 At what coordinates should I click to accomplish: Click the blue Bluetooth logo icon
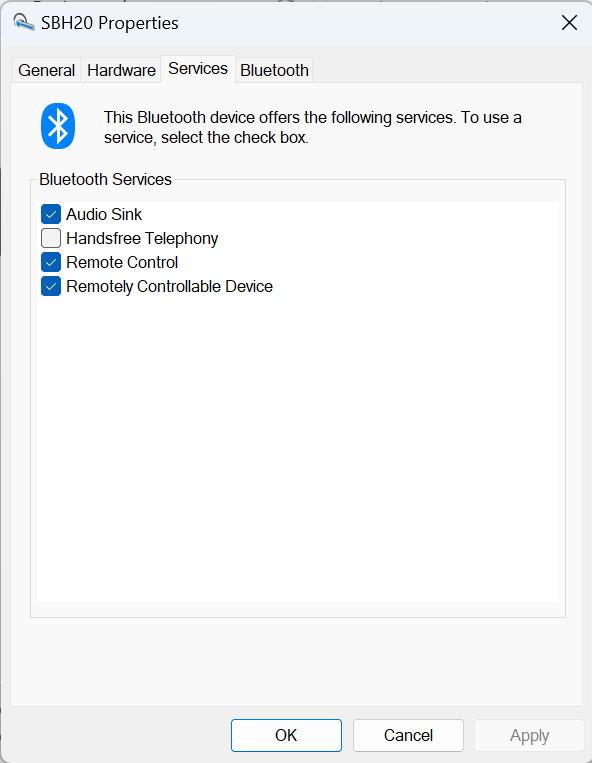click(x=58, y=126)
